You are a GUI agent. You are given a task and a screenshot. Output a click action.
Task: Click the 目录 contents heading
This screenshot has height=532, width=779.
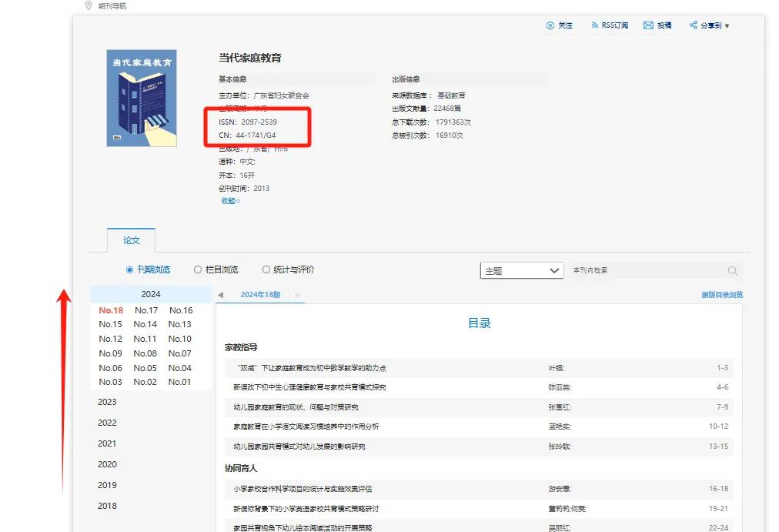tap(480, 323)
